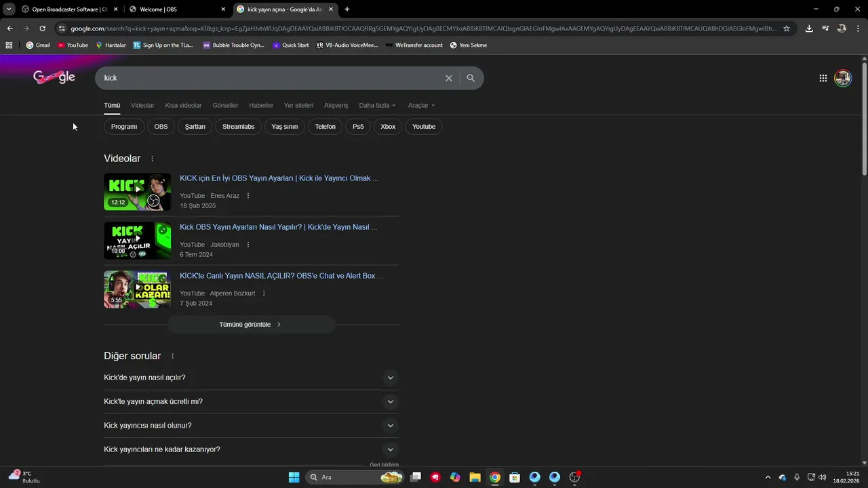
Task: Open File Explorer from the taskbar
Action: click(x=475, y=477)
